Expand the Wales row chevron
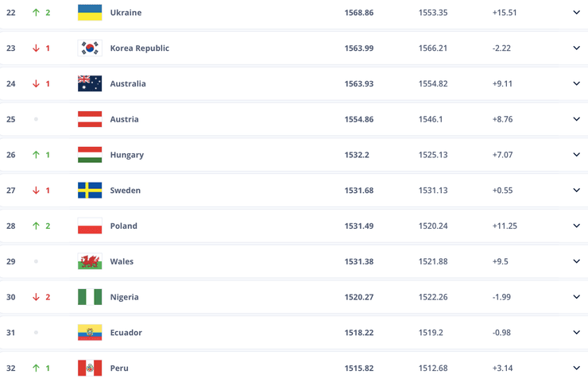 point(576,261)
